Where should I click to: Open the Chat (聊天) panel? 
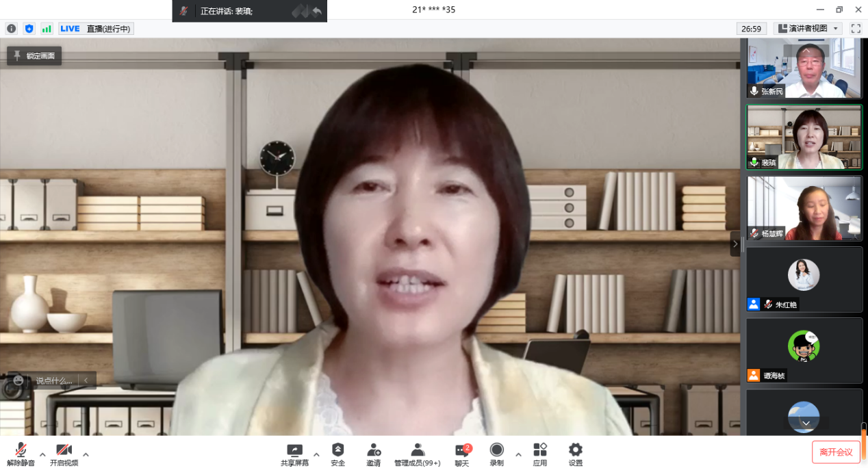point(462,453)
